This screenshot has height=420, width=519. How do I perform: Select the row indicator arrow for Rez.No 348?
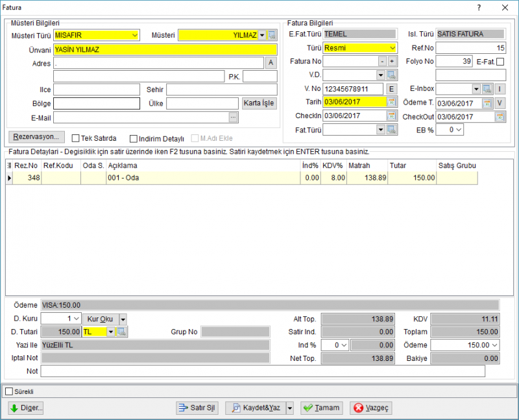(9, 178)
